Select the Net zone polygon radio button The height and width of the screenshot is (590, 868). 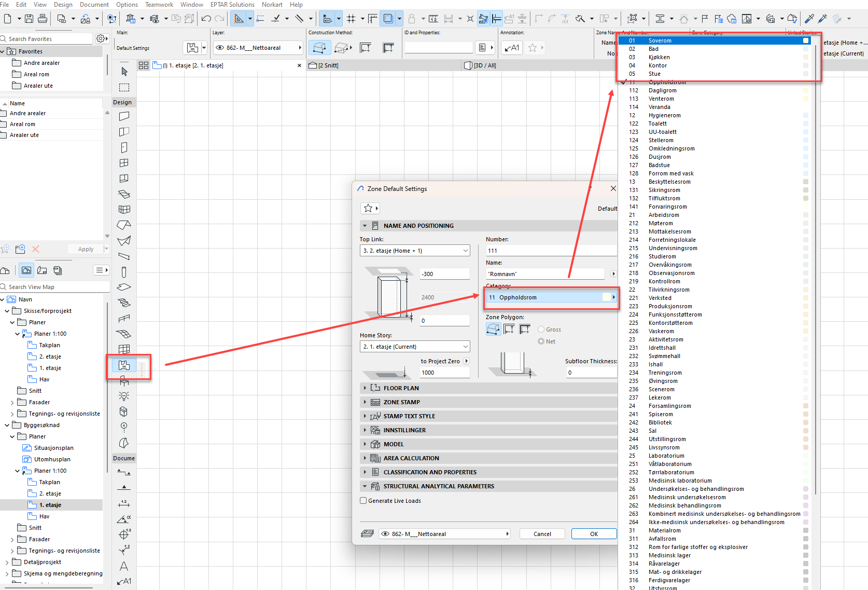[541, 341]
